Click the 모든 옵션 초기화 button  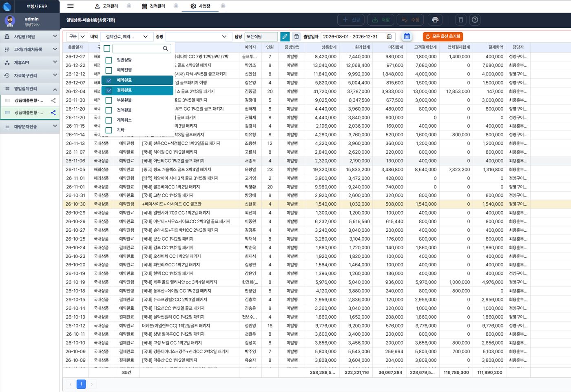[x=443, y=37]
